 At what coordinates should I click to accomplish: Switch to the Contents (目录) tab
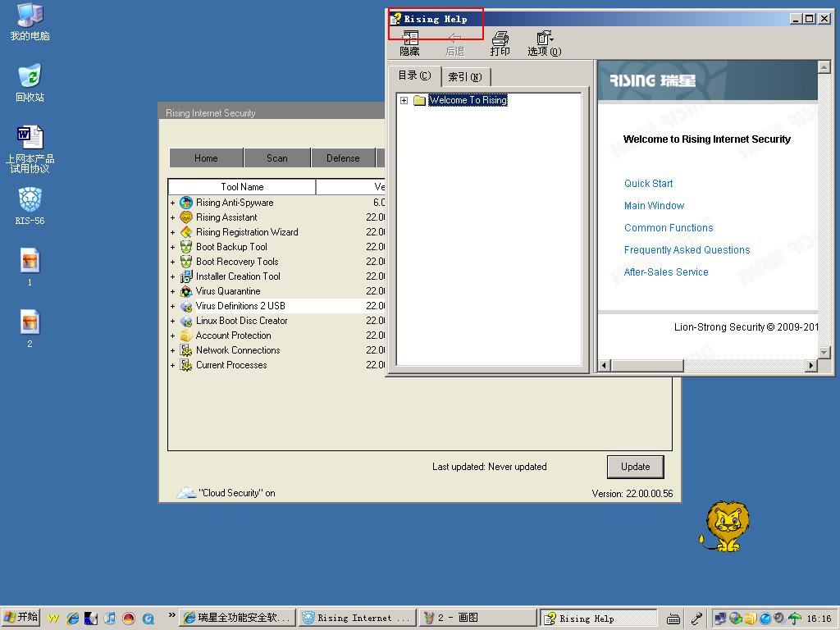tap(414, 75)
